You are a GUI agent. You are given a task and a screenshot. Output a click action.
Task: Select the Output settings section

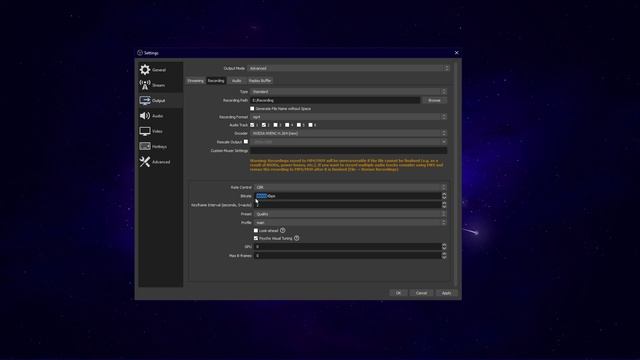(x=160, y=100)
